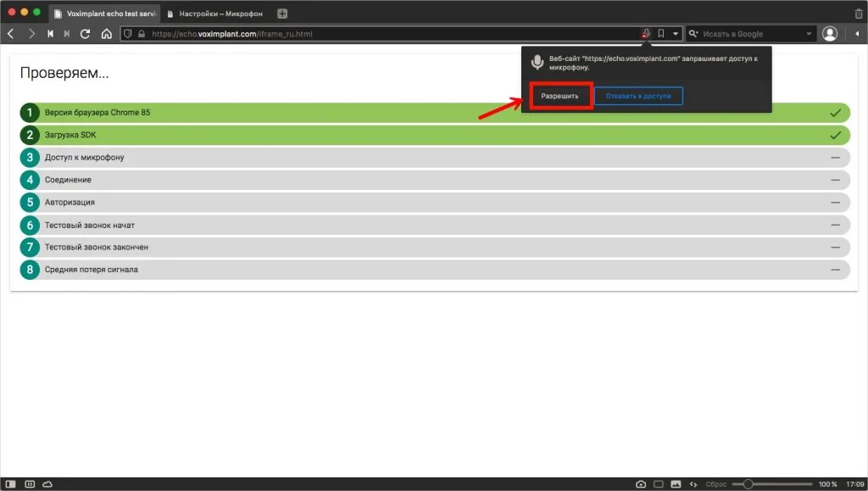Screen dimensions: 868x491
Task: Adjust the page zoom slider
Action: pyautogui.click(x=771, y=484)
